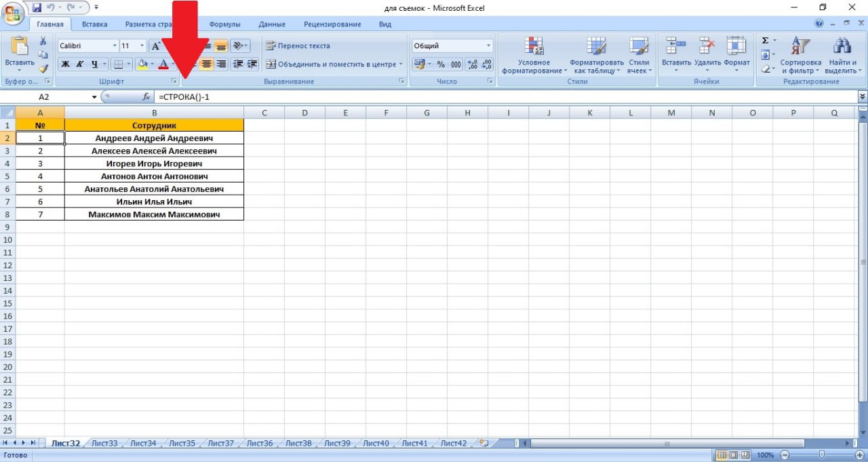868x462 pixels.
Task: Expand the number format dropdown (Общий)
Action: pos(488,46)
